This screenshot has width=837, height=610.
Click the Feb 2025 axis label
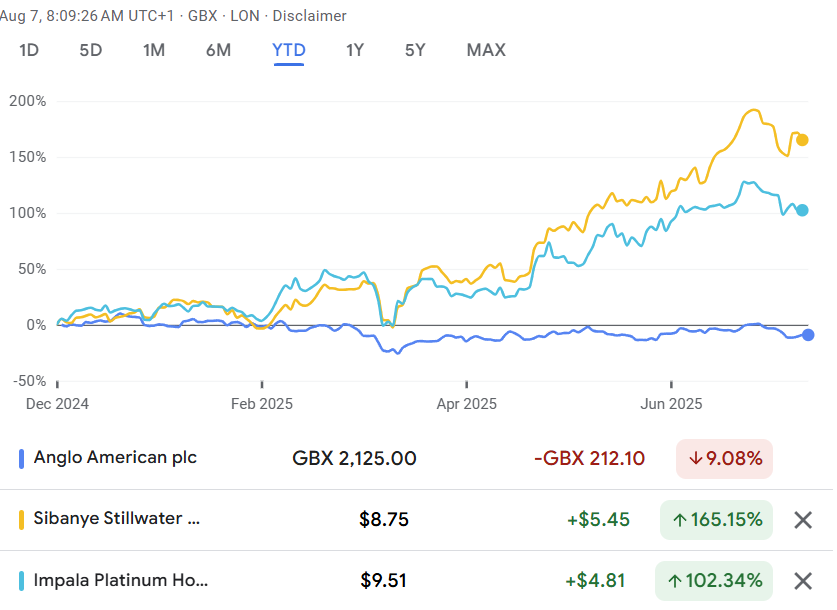(x=262, y=403)
